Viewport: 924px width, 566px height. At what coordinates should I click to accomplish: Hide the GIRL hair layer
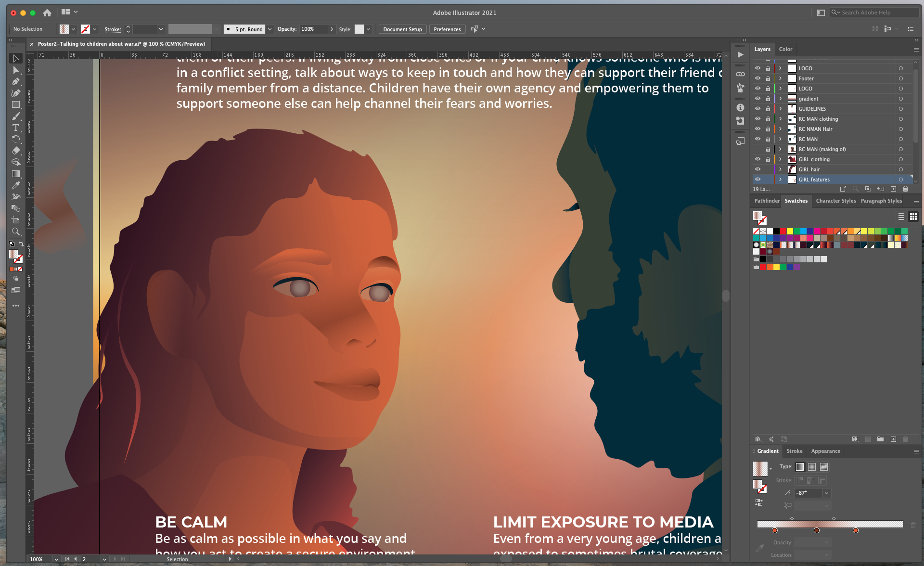pos(757,169)
